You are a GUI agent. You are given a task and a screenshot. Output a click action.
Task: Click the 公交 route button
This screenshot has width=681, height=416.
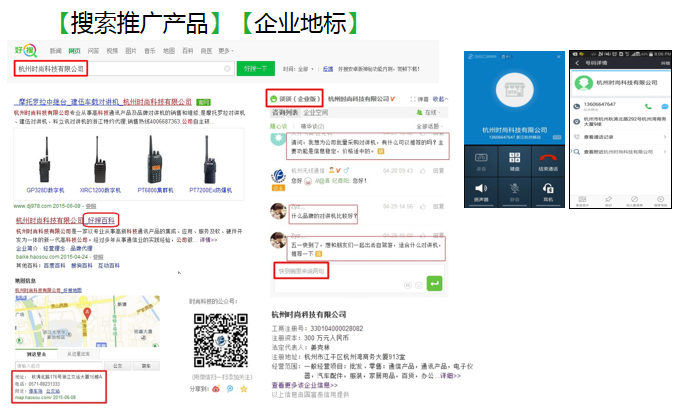[117, 366]
